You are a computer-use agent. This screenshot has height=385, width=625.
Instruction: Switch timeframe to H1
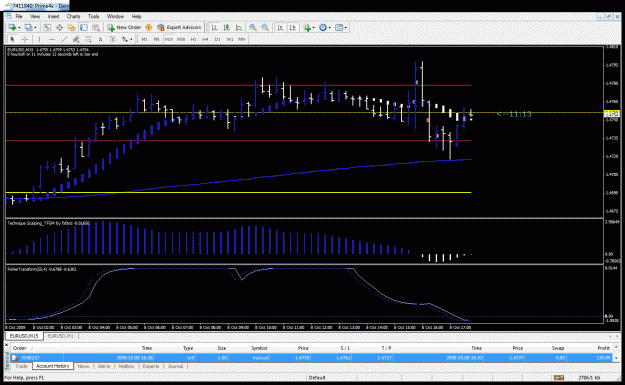[193, 39]
